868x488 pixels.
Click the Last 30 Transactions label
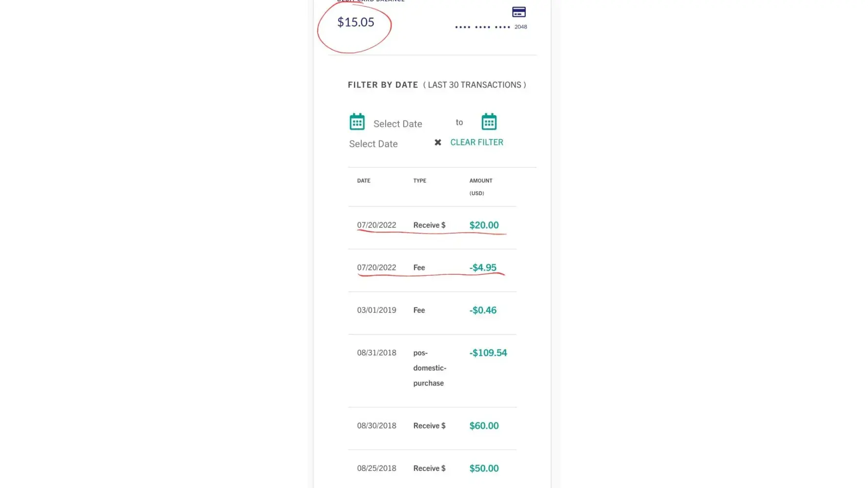tap(475, 85)
